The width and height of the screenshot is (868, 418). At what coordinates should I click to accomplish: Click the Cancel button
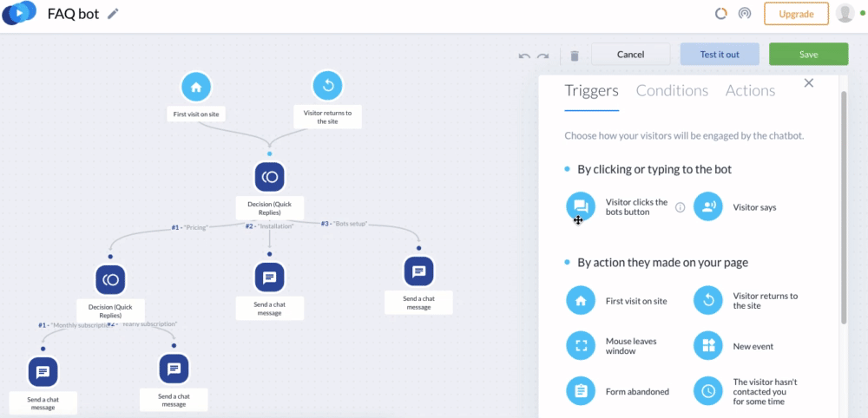630,54
